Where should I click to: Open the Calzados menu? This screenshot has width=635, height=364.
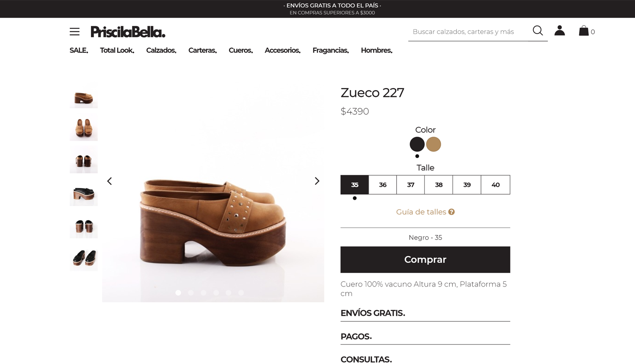(x=161, y=50)
